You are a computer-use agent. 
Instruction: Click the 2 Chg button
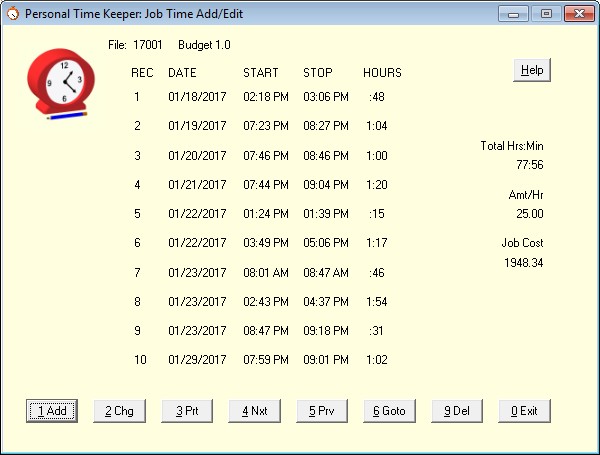coord(119,411)
